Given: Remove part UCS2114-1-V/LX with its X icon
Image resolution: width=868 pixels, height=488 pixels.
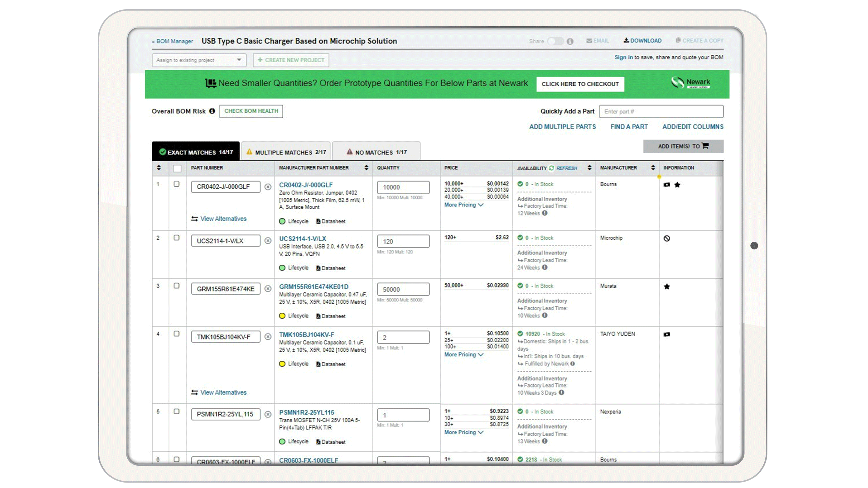Looking at the screenshot, I should (268, 240).
